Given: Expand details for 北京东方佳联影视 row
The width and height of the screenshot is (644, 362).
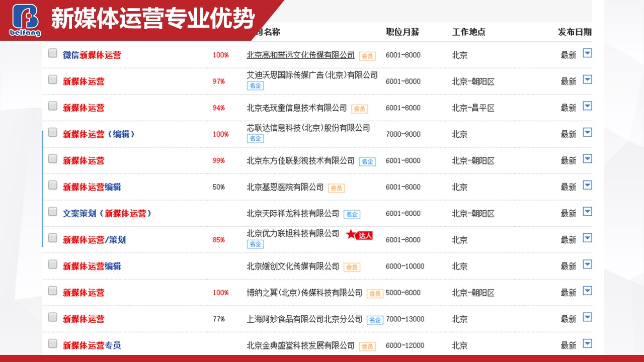Looking at the screenshot, I should pos(587,158).
